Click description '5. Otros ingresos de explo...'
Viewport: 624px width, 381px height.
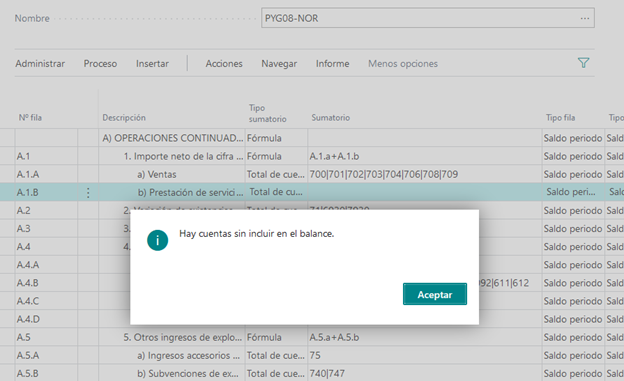point(182,338)
